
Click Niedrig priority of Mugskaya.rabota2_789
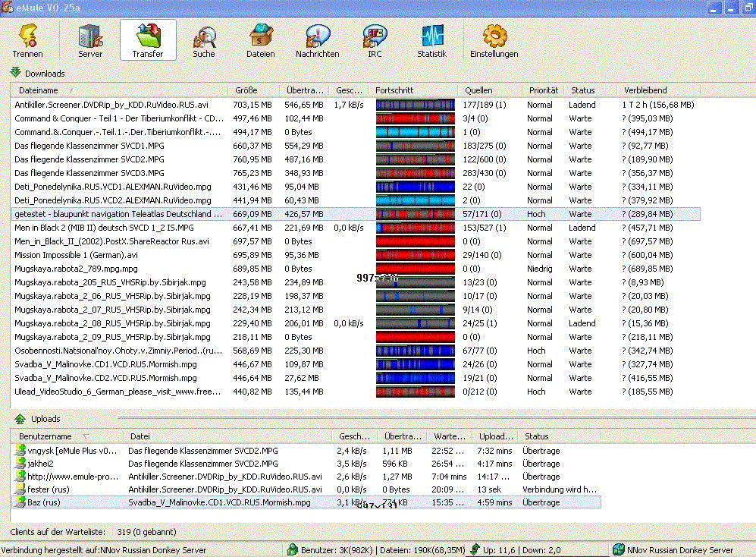point(540,269)
